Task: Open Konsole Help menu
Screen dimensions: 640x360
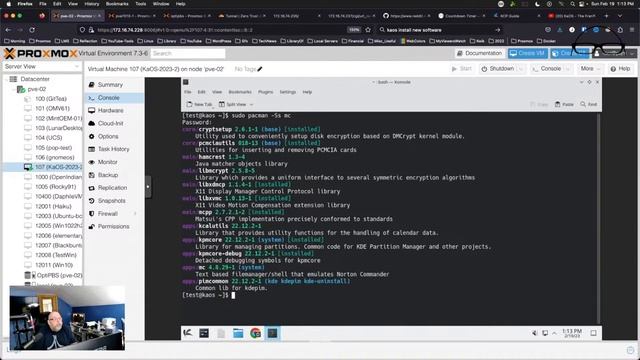Action: pos(307,92)
